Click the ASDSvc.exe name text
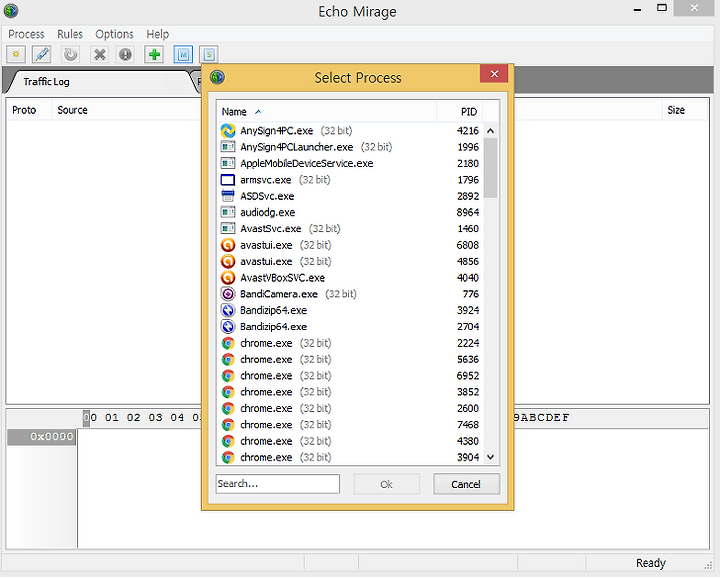The width and height of the screenshot is (720, 577). pyautogui.click(x=267, y=196)
